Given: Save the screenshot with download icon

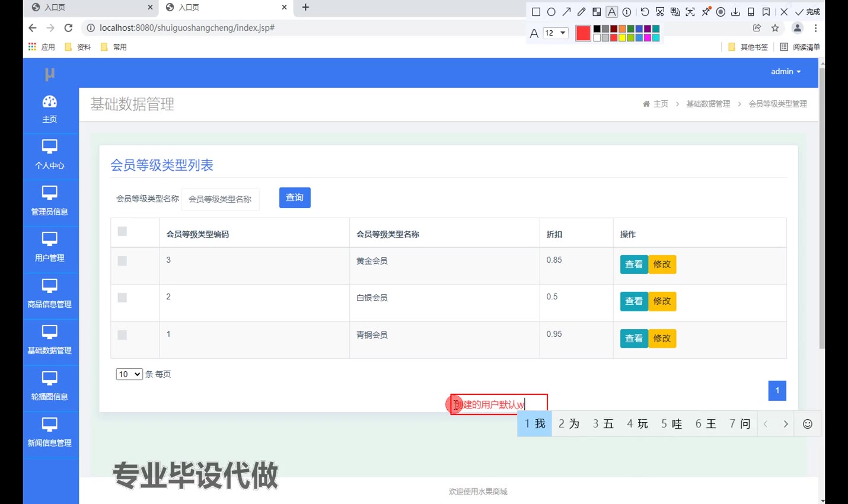Looking at the screenshot, I should click(x=735, y=12).
